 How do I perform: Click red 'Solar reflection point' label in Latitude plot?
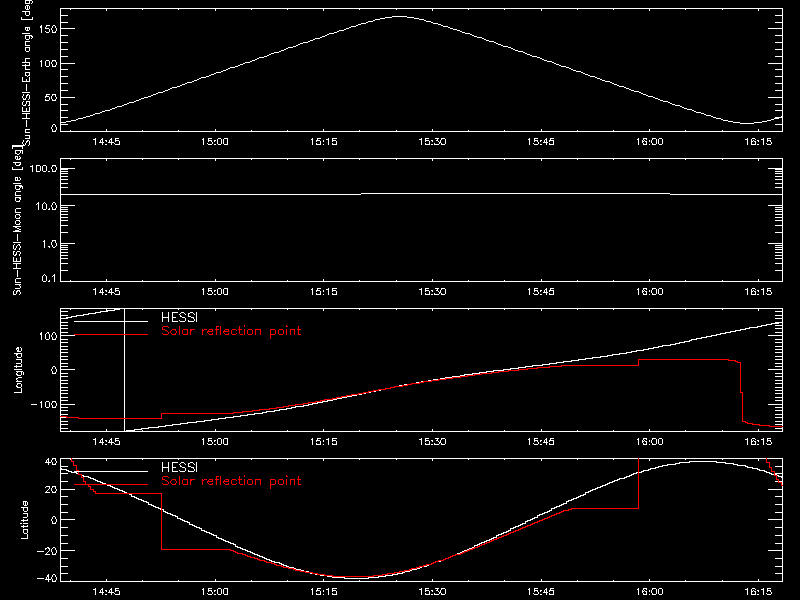coord(231,481)
